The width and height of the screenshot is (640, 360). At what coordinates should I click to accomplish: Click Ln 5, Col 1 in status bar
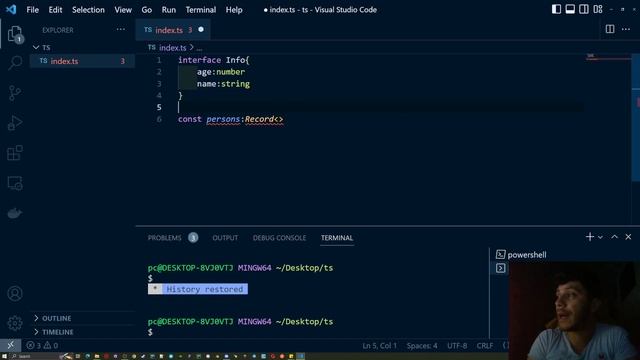pos(379,346)
